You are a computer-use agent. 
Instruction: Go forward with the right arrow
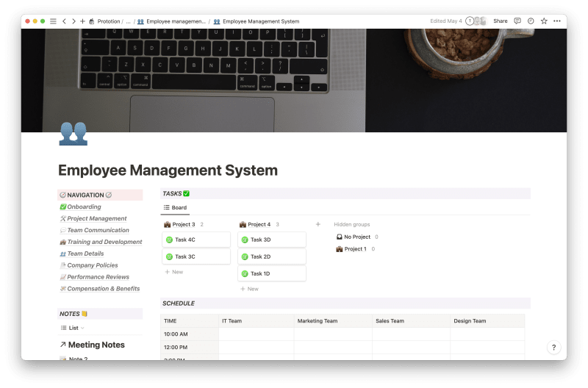pyautogui.click(x=73, y=21)
